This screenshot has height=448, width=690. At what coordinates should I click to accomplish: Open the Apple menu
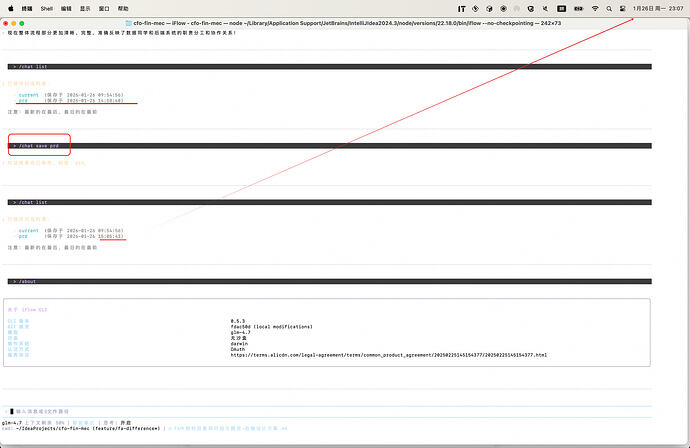click(x=10, y=8)
